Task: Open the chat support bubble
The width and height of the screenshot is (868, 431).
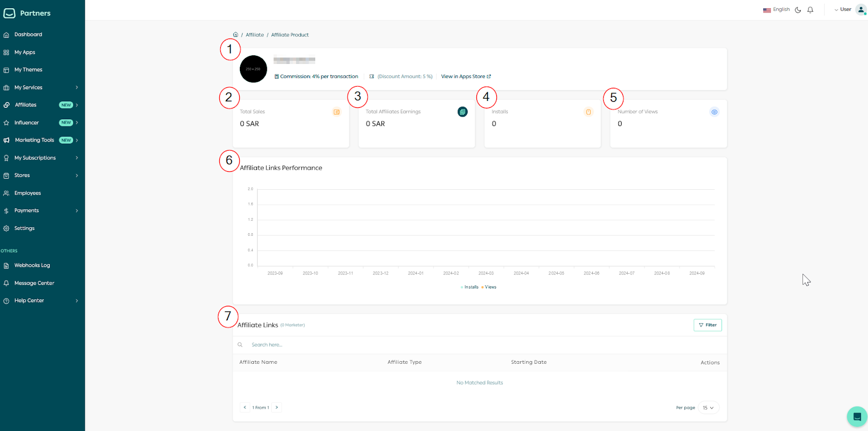Action: [x=857, y=416]
